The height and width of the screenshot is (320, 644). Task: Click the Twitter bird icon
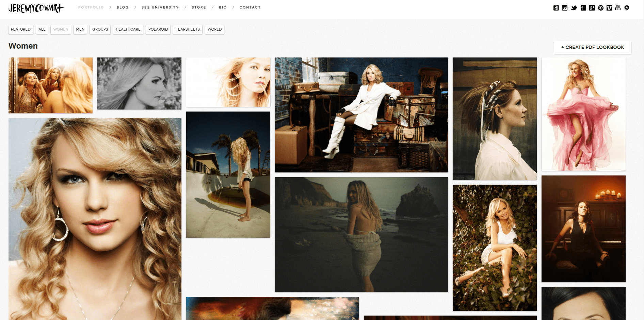coord(574,8)
